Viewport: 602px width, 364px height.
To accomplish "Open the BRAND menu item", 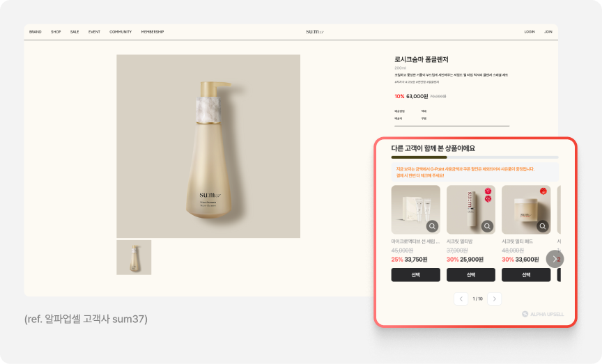I will [36, 32].
